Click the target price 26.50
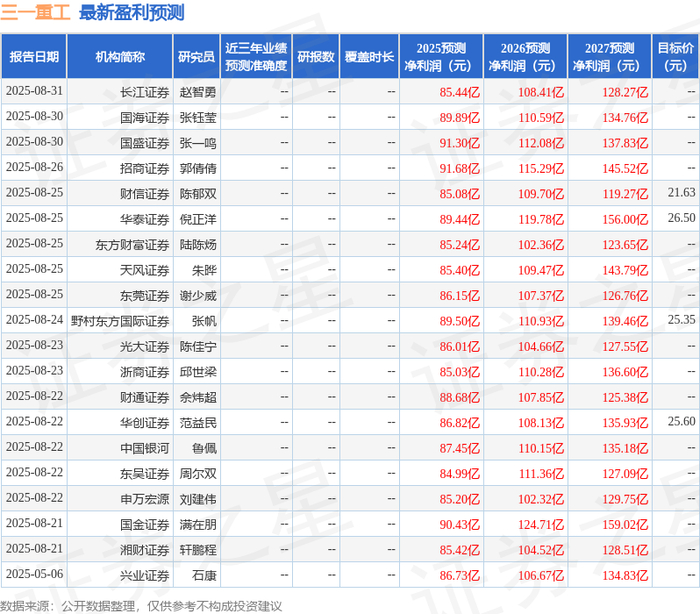The width and height of the screenshot is (700, 614). click(x=681, y=218)
